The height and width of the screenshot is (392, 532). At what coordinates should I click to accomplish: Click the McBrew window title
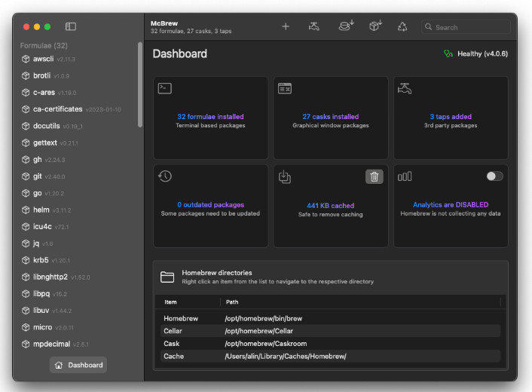(164, 23)
